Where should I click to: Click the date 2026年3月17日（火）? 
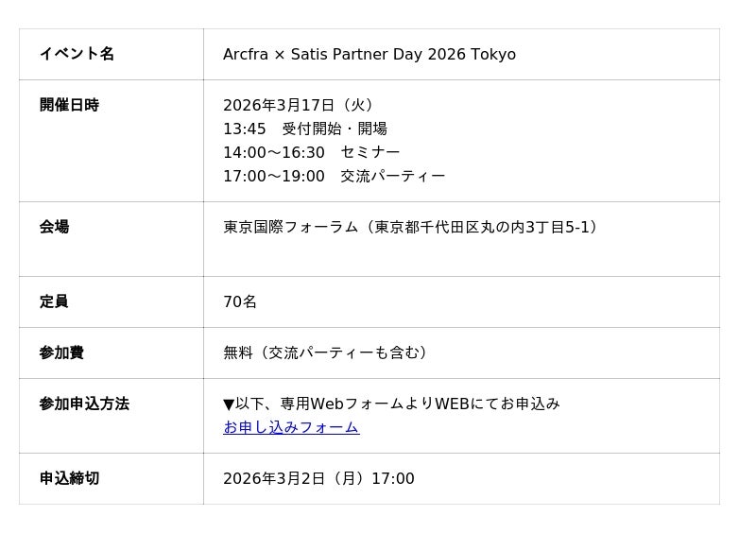click(x=301, y=105)
